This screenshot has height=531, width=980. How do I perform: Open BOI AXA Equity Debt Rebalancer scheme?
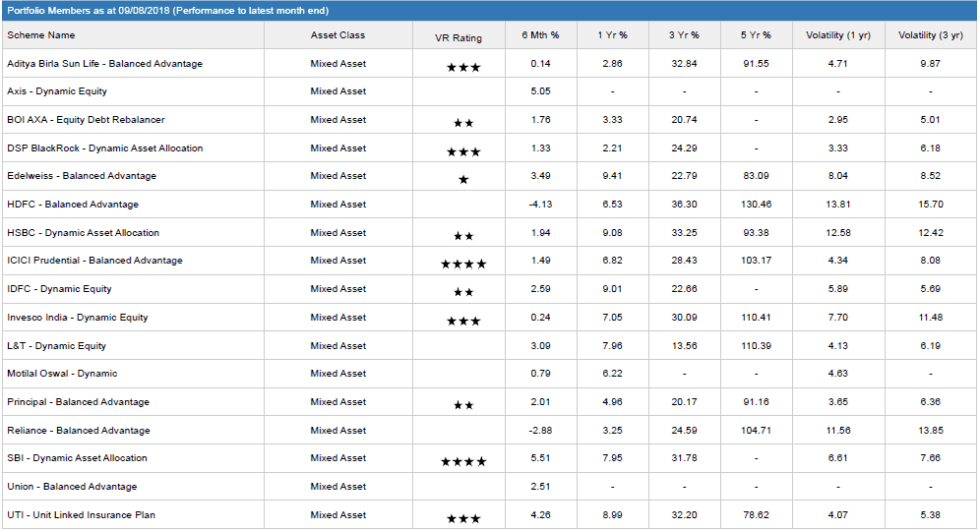[x=87, y=120]
